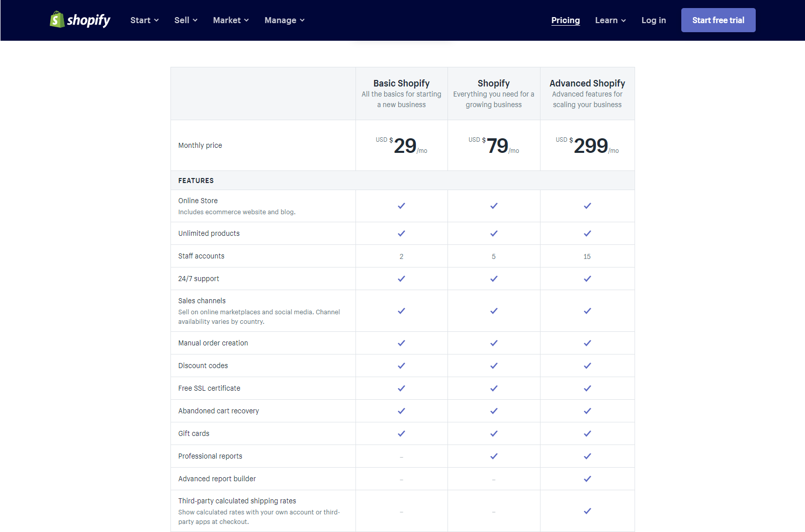Viewport: 805px width, 532px height.
Task: Go to the Pricing page link
Action: point(566,20)
